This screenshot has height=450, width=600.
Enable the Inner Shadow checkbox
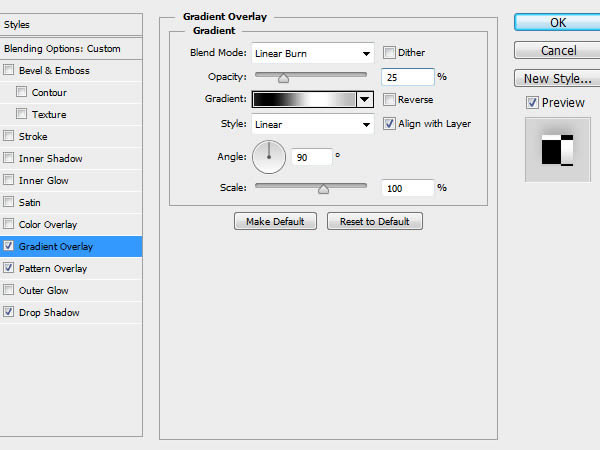click(8, 158)
